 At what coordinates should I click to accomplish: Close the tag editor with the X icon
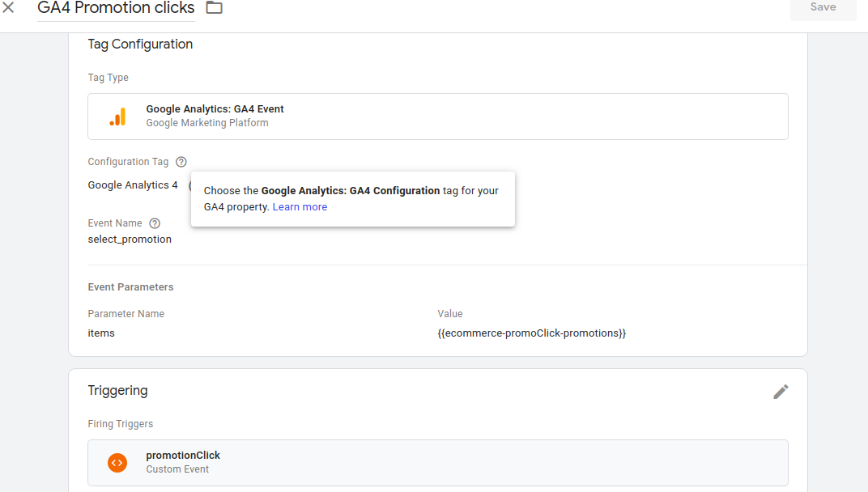coord(9,8)
